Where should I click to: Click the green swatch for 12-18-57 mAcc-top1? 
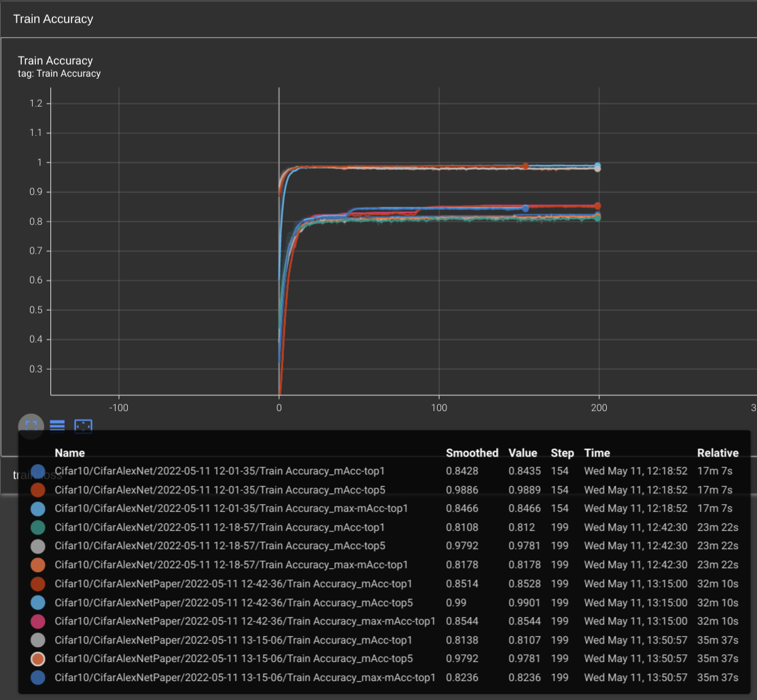(x=39, y=527)
